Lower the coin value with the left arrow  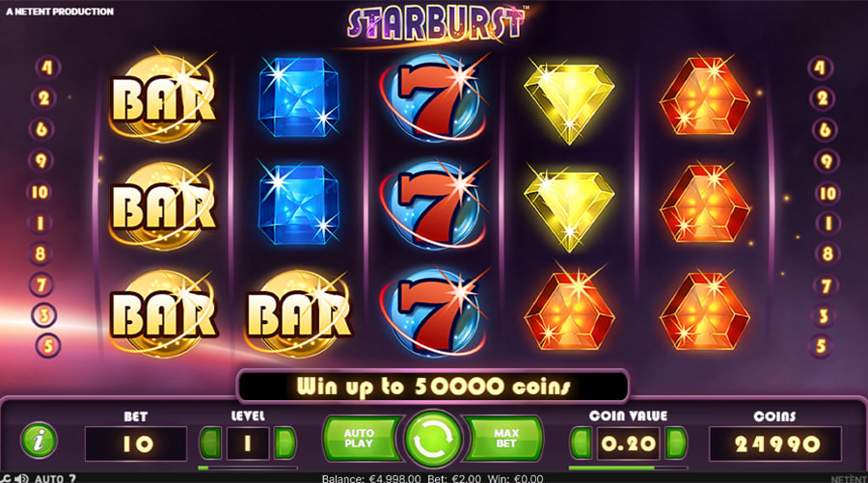click(581, 443)
